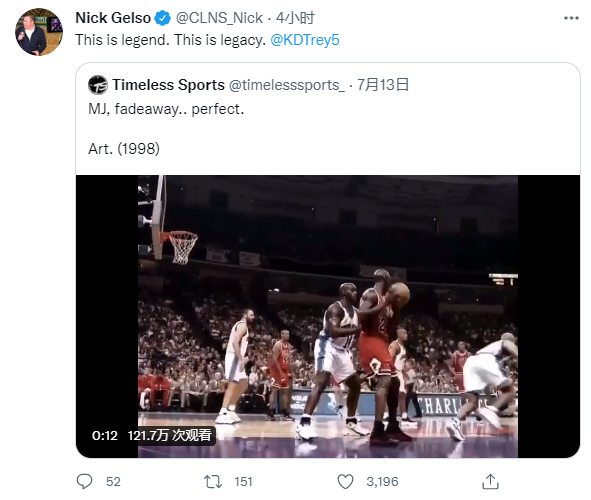591x500 pixels.
Task: Click the 7月13日 quoted tweet date
Action: click(383, 85)
